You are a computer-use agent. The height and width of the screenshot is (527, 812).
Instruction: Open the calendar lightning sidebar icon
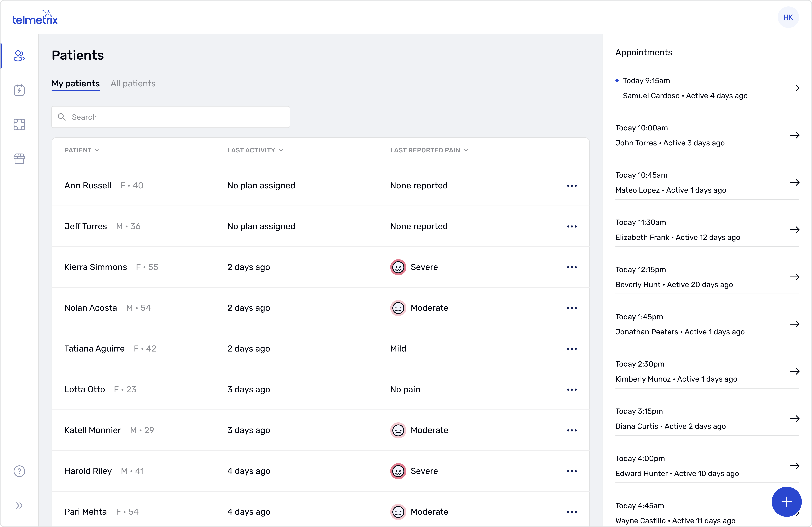19,90
